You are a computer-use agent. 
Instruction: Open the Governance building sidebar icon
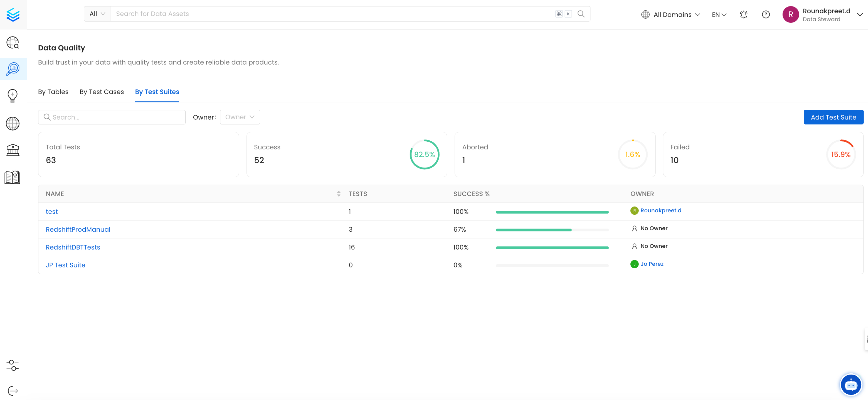13,150
